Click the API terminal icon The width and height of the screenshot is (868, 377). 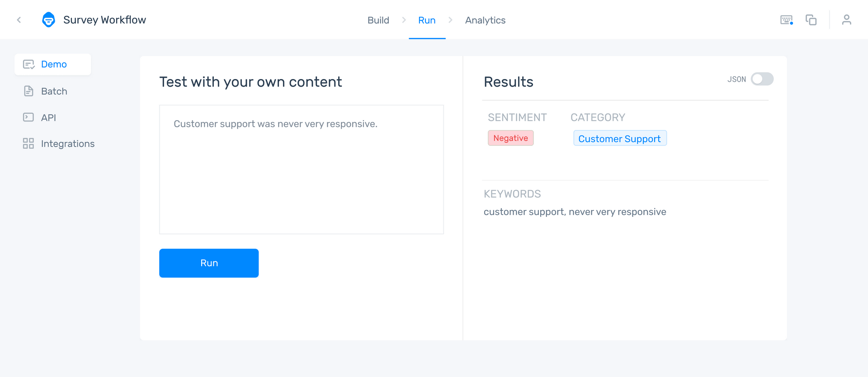[x=28, y=117]
